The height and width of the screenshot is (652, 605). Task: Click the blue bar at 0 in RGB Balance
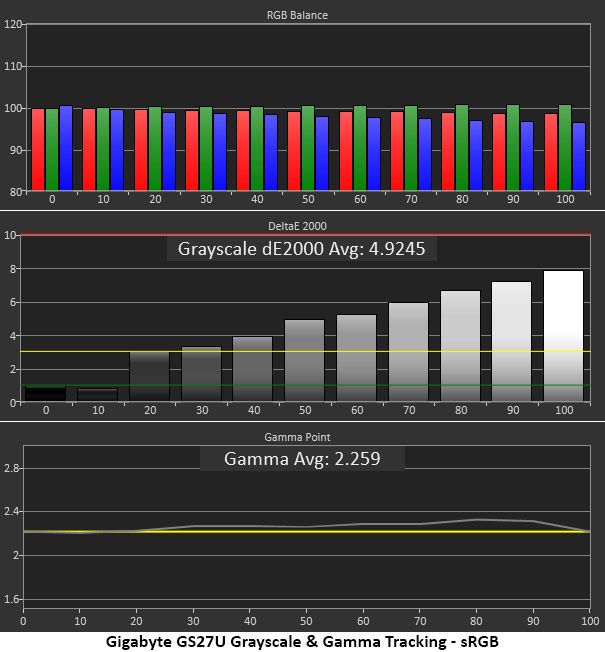66,148
